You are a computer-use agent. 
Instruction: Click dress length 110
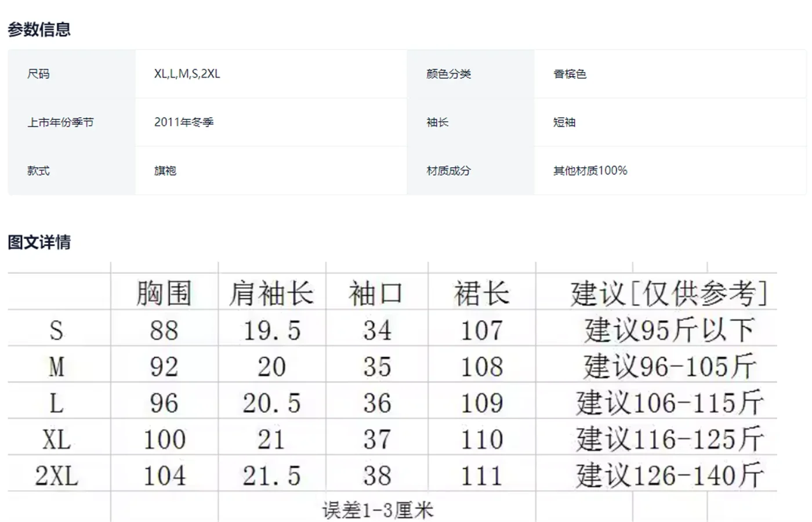pos(482,440)
